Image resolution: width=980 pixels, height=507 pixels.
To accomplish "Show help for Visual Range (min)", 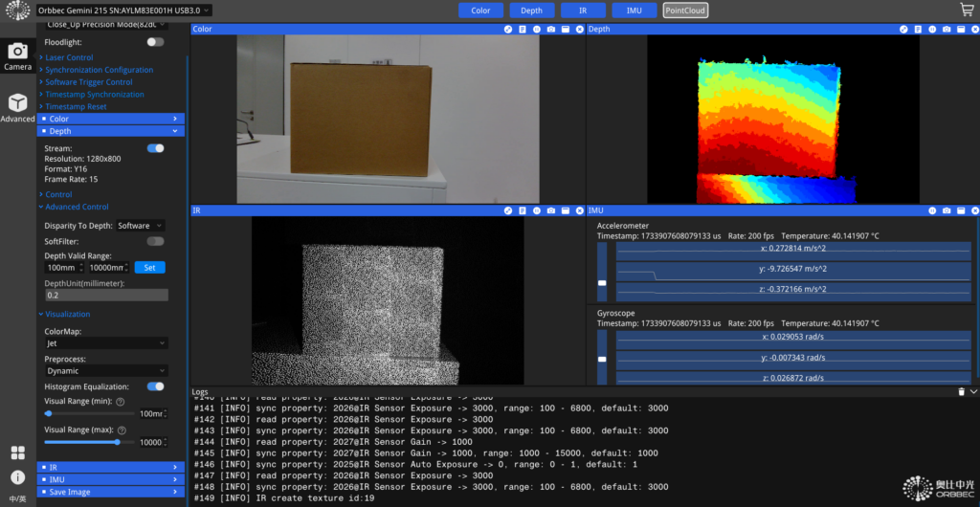I will tap(120, 402).
